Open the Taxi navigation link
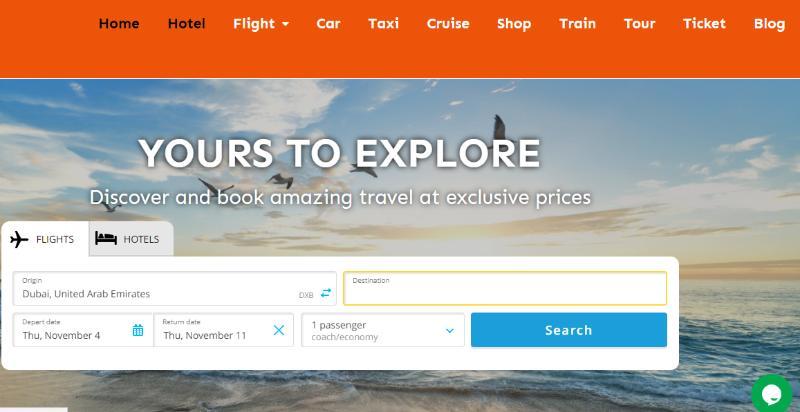 [x=383, y=23]
